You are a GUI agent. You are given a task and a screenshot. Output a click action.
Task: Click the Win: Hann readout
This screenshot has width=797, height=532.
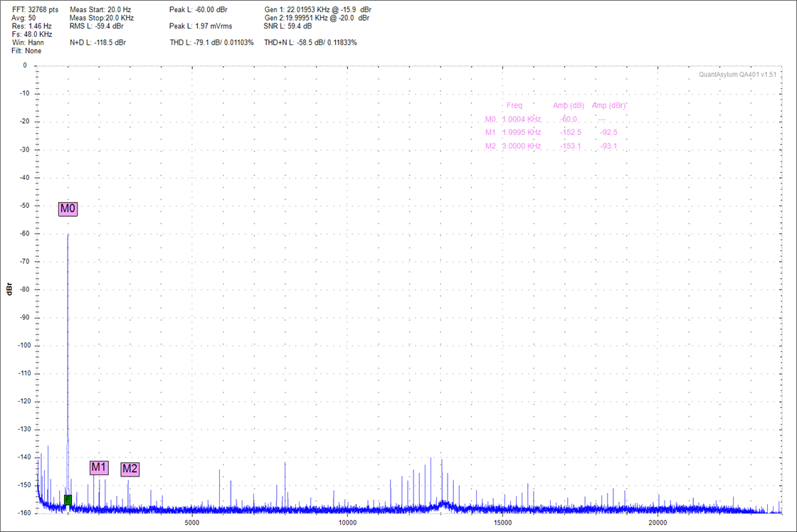point(28,42)
